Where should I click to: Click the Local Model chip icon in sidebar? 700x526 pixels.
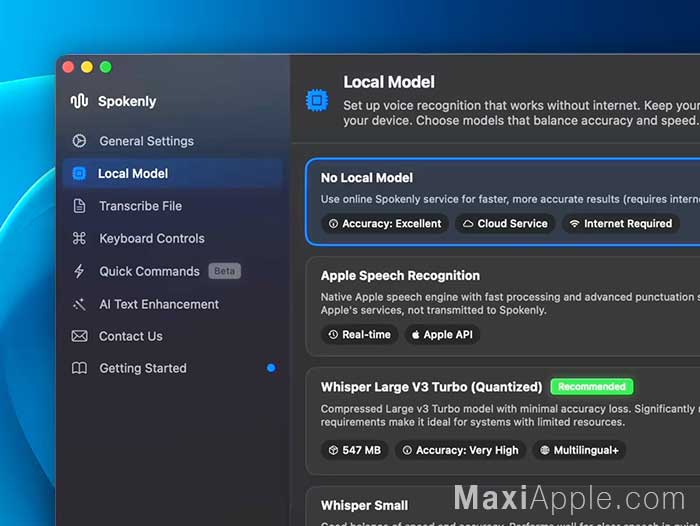pos(79,173)
